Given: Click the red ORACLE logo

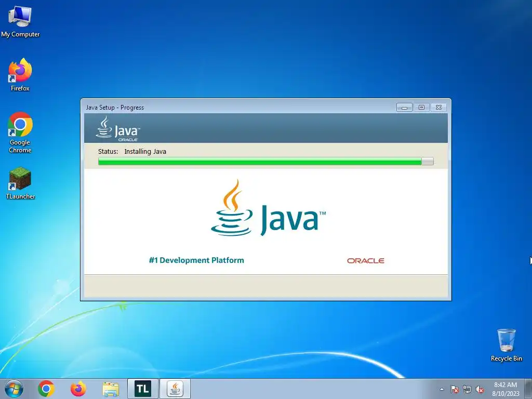Looking at the screenshot, I should point(365,261).
